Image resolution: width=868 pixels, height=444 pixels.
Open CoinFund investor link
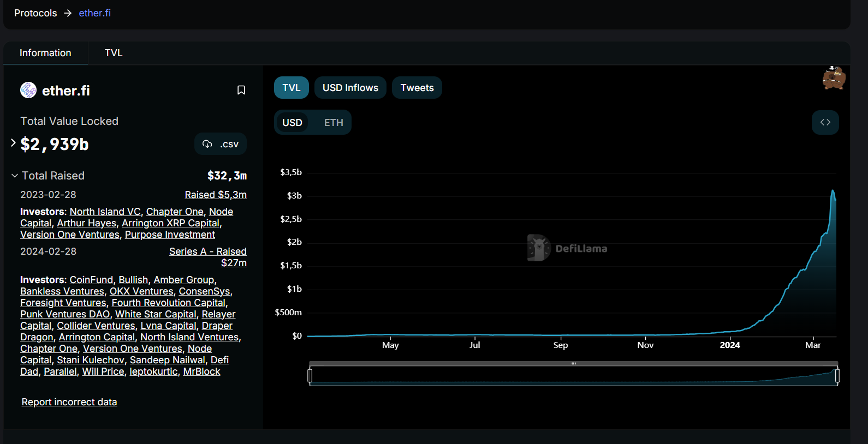tap(91, 280)
